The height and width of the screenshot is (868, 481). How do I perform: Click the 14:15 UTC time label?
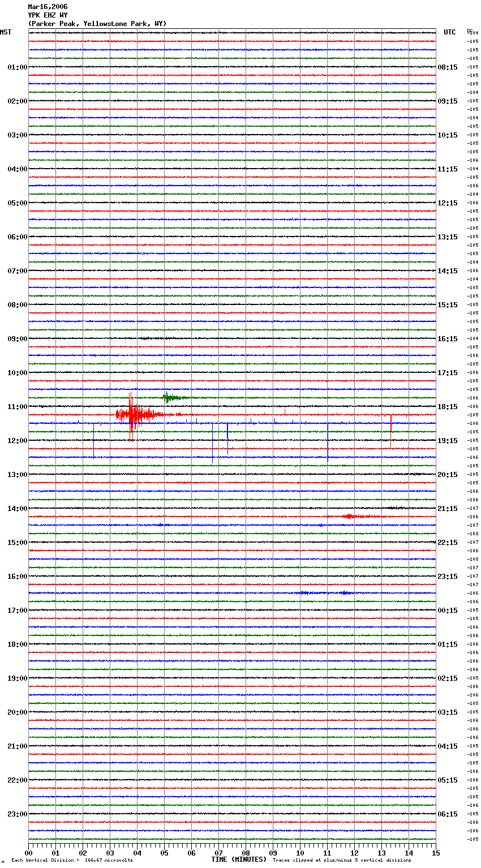pos(448,271)
